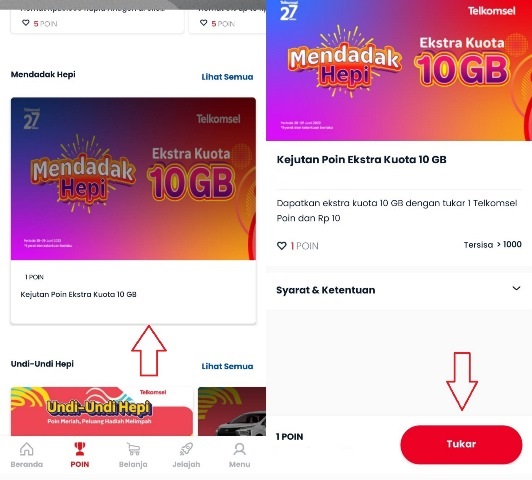Open the car prize banner thumbnail
This screenshot has height=480, width=532.
232,411
